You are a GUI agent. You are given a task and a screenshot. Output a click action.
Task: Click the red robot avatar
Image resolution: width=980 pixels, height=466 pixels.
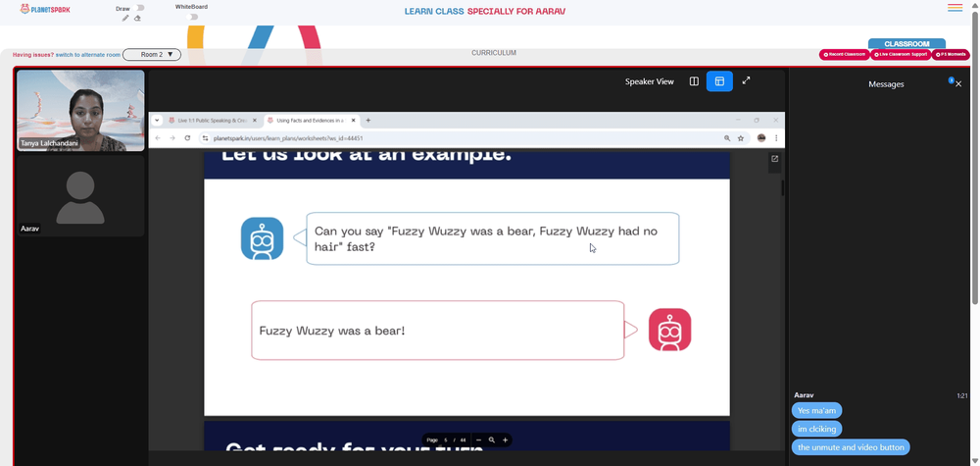pos(669,330)
